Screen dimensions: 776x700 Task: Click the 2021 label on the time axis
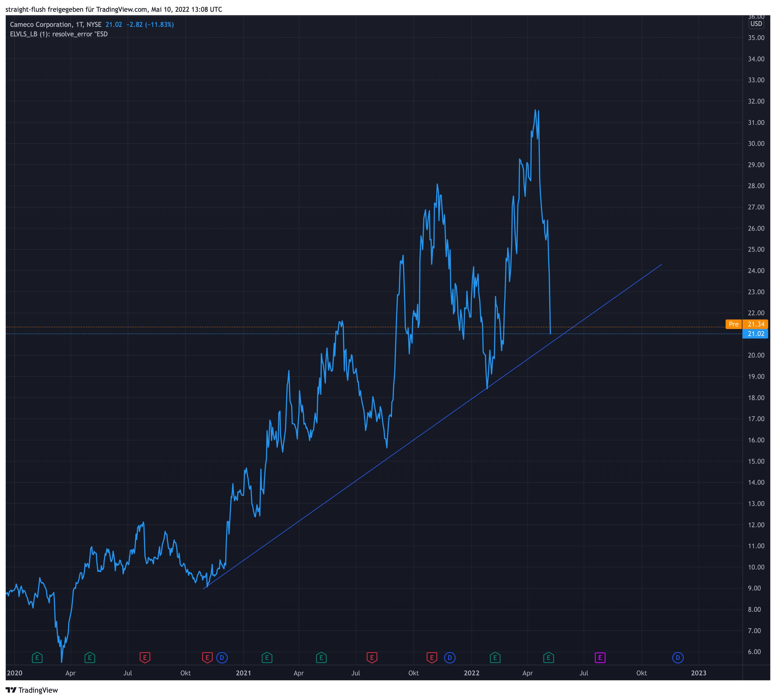pos(243,673)
